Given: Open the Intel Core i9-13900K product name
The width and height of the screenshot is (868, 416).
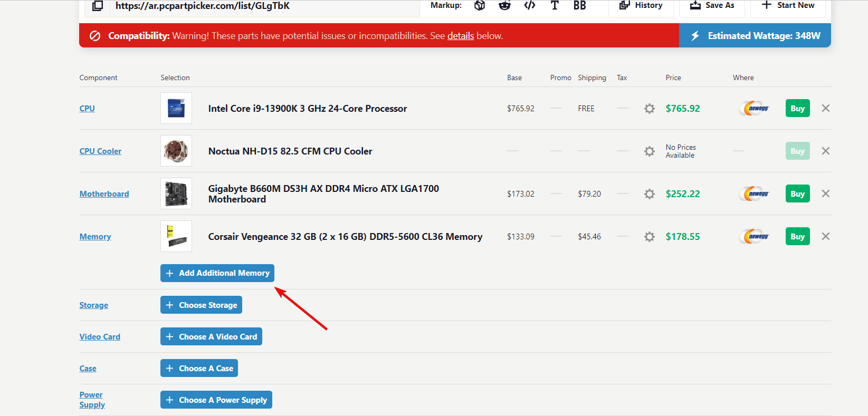Looking at the screenshot, I should (x=308, y=109).
